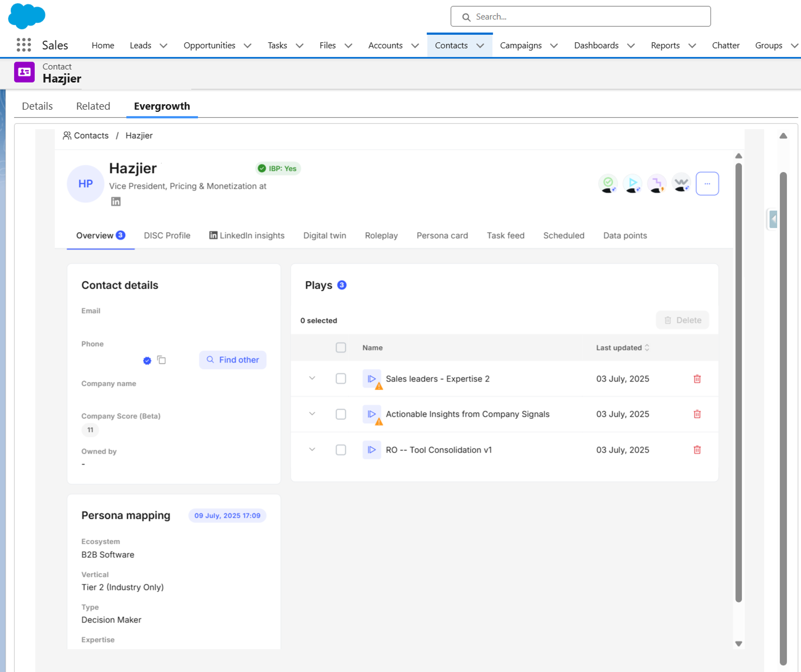This screenshot has width=801, height=672.
Task: Click the more options ellipsis button
Action: [707, 184]
